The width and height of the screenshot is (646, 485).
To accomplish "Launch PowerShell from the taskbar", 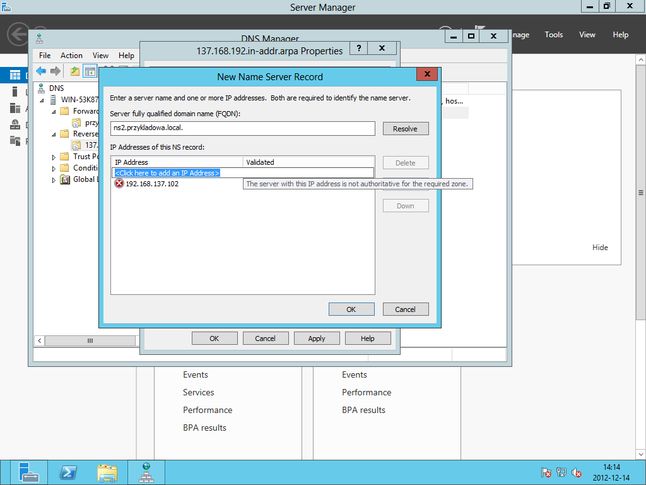I will coord(68,472).
